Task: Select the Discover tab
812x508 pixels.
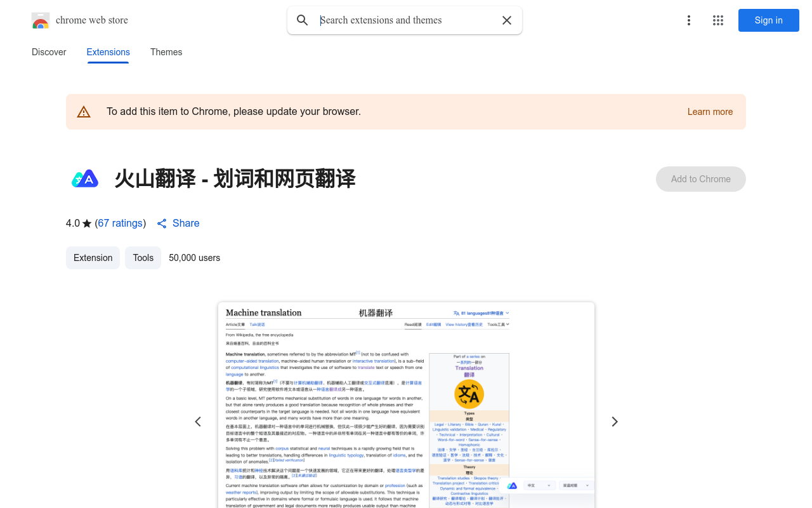Action: 49,52
